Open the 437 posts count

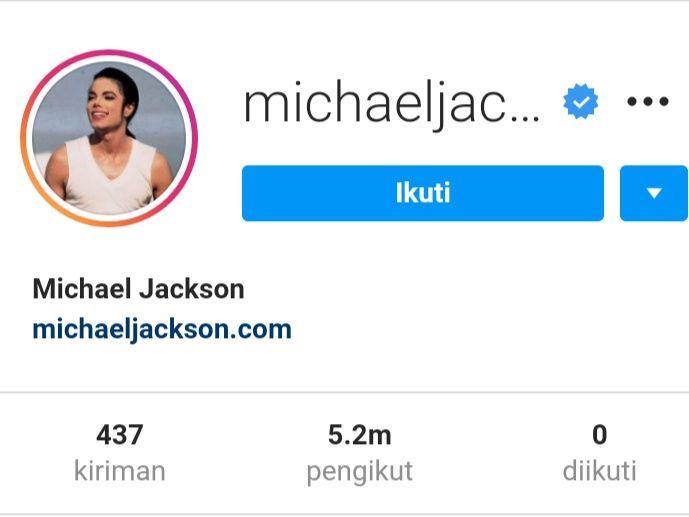tap(120, 434)
